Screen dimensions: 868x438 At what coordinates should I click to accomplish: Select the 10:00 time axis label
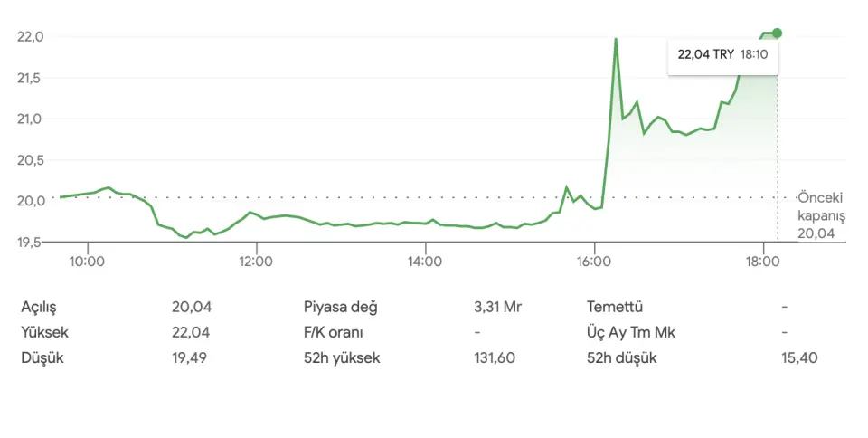pyautogui.click(x=88, y=262)
